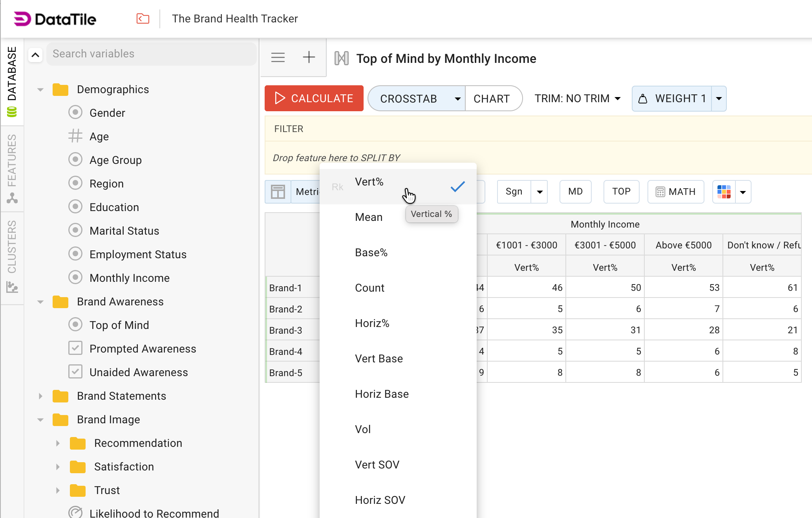Collapse the variables panel with up chevron
The width and height of the screenshot is (812, 518).
(x=35, y=55)
